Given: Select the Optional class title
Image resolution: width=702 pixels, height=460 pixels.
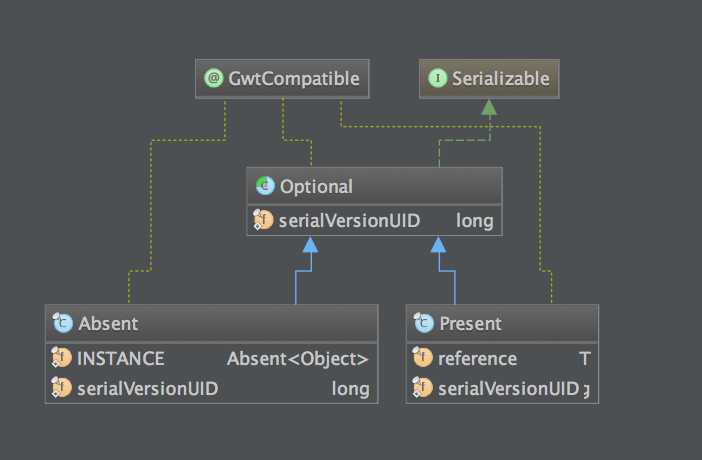Looking at the screenshot, I should coord(316,186).
